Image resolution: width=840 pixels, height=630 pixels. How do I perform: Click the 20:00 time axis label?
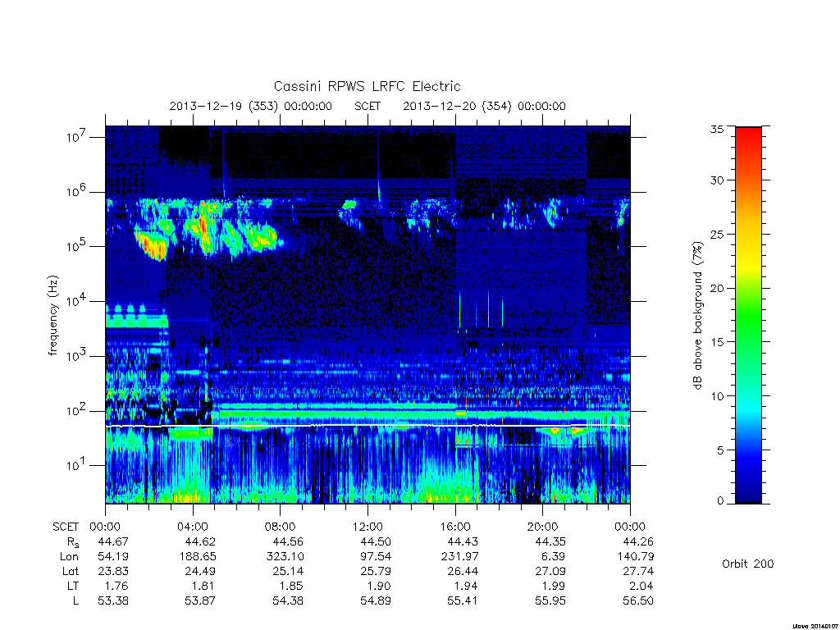[x=543, y=527]
